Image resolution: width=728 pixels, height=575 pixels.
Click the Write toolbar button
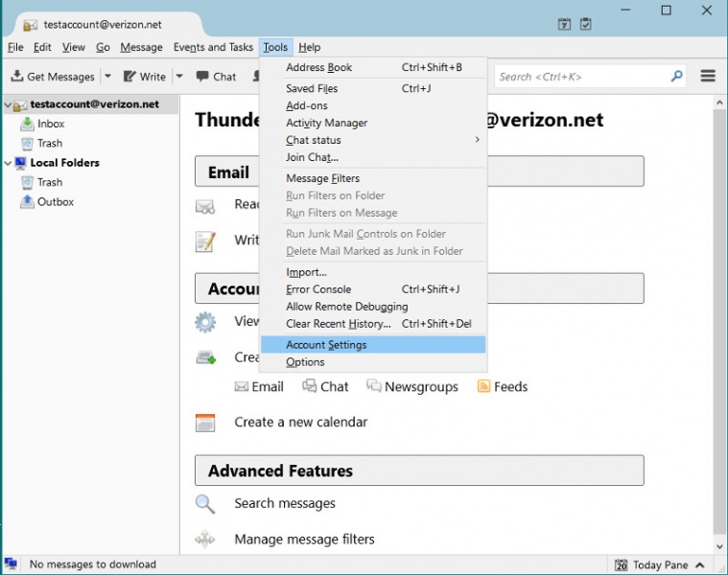(145, 77)
